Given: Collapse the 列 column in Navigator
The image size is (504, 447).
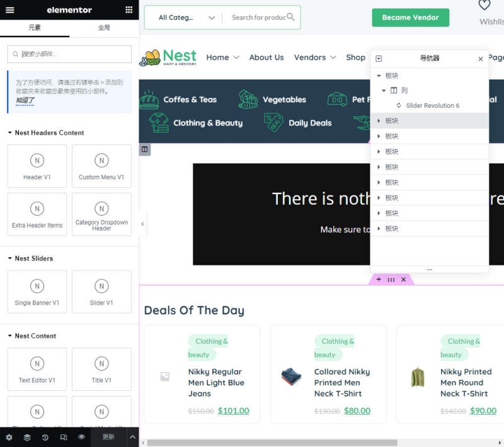Looking at the screenshot, I should click(384, 91).
